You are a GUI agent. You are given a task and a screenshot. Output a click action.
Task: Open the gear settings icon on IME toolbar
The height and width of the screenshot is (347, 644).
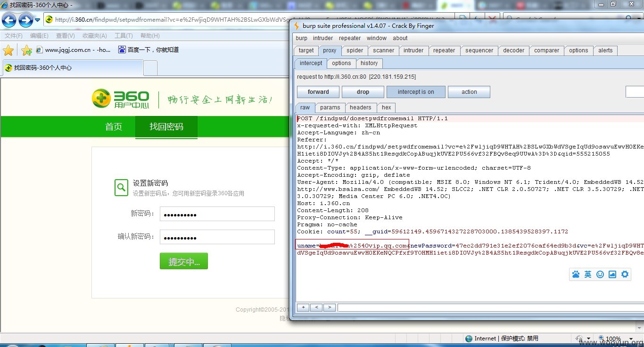[625, 274]
